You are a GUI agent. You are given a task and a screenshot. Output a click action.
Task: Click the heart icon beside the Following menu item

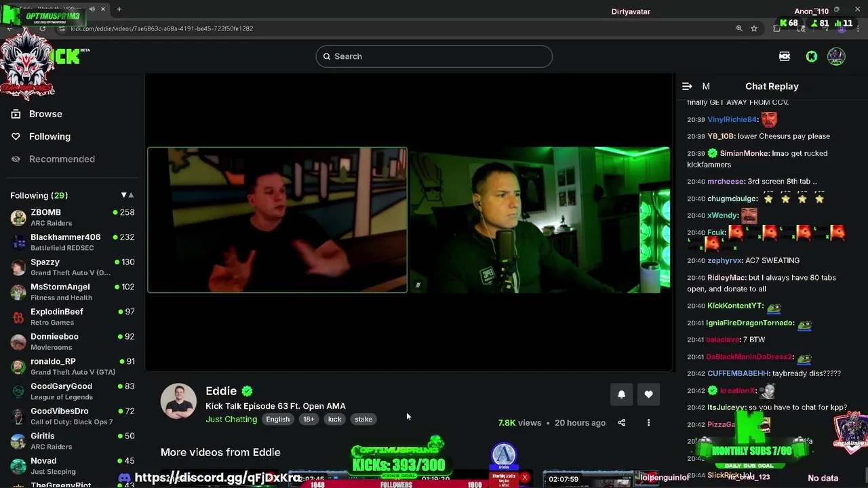(x=16, y=136)
